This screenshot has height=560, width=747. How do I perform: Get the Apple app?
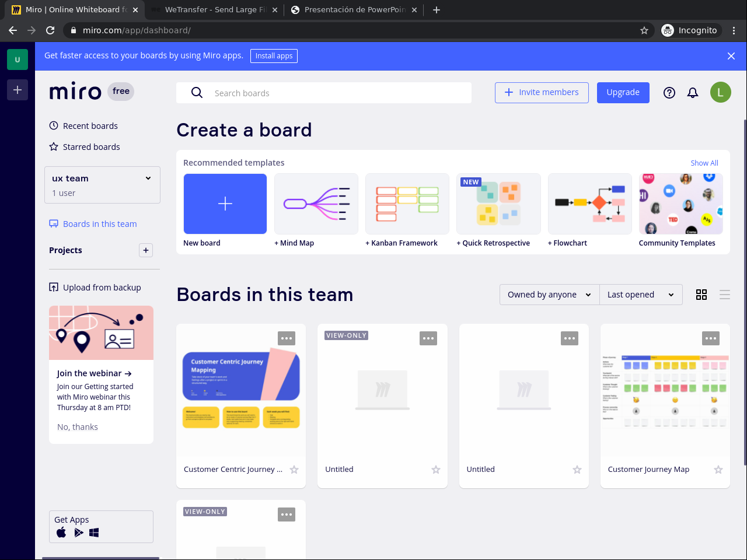61,533
